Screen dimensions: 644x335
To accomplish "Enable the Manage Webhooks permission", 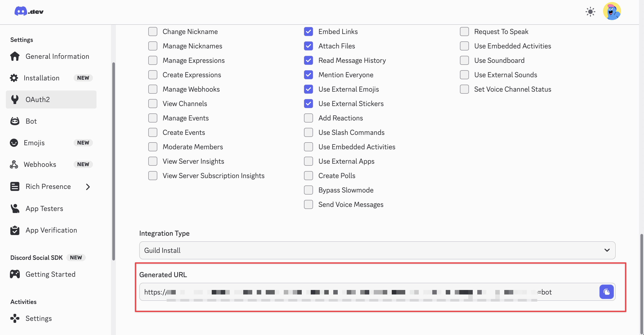I will [x=153, y=89].
